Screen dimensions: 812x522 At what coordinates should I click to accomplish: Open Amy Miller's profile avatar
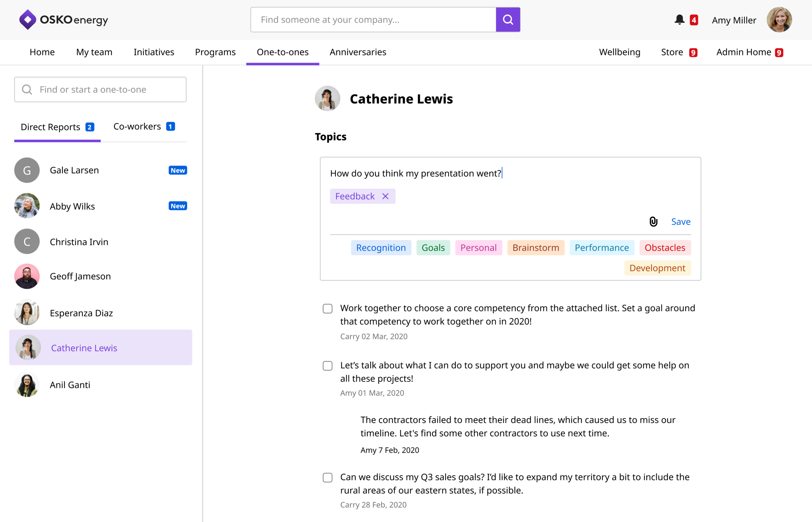point(779,20)
